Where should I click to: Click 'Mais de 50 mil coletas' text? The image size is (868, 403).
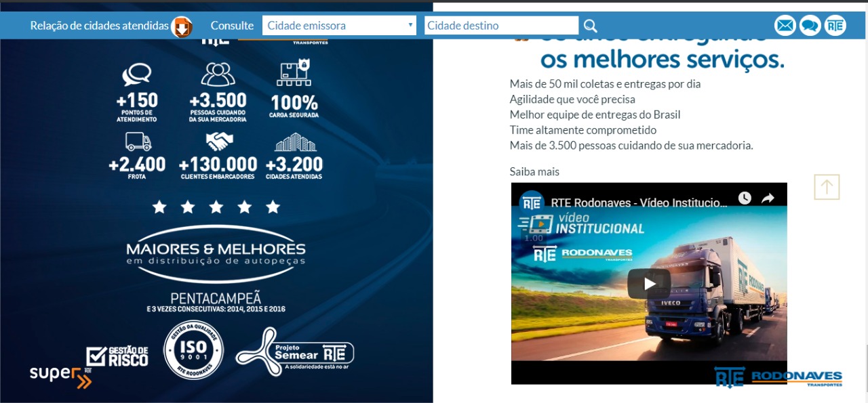[605, 84]
